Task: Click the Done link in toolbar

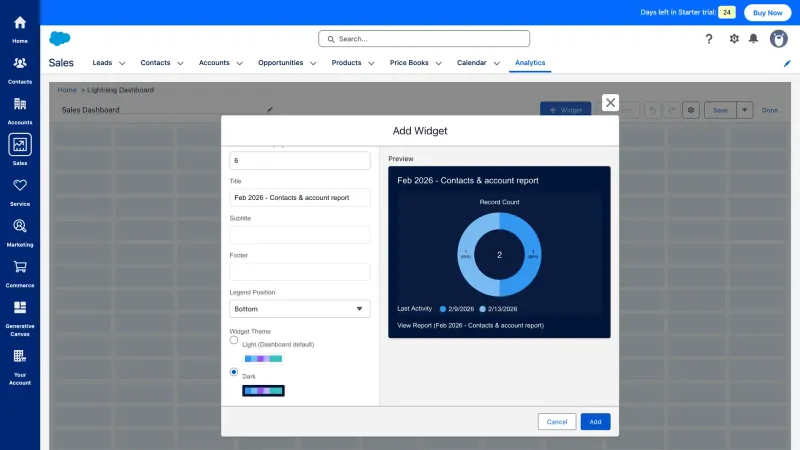Action: click(769, 110)
